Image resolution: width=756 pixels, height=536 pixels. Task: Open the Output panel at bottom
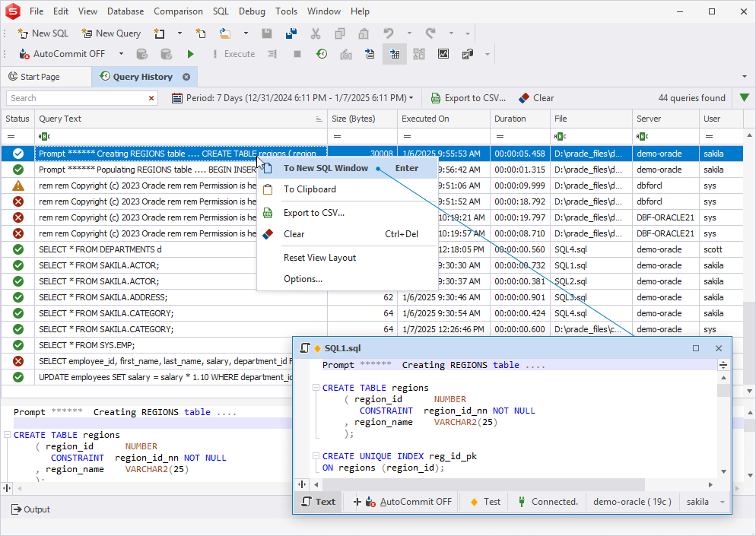(31, 509)
